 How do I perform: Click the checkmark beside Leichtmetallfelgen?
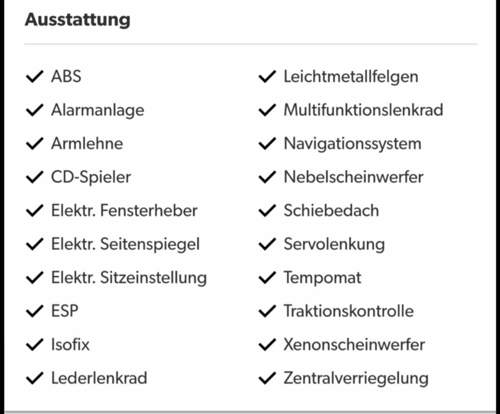click(267, 77)
